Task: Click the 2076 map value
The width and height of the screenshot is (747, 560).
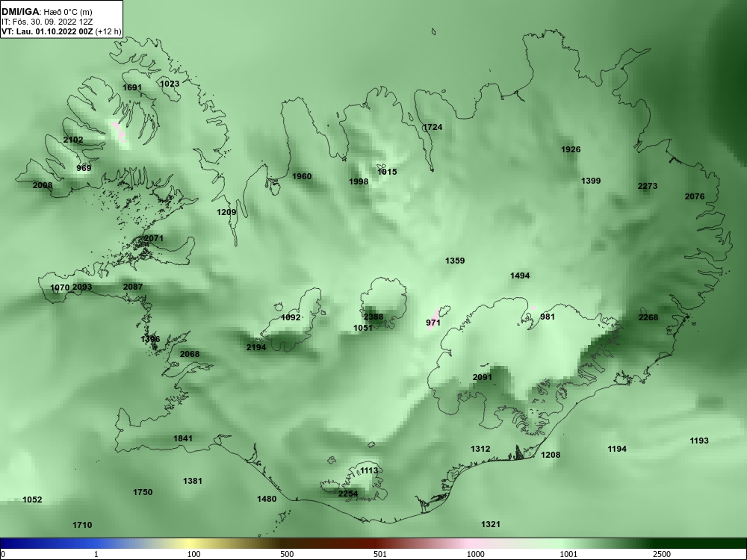Action: click(x=695, y=196)
